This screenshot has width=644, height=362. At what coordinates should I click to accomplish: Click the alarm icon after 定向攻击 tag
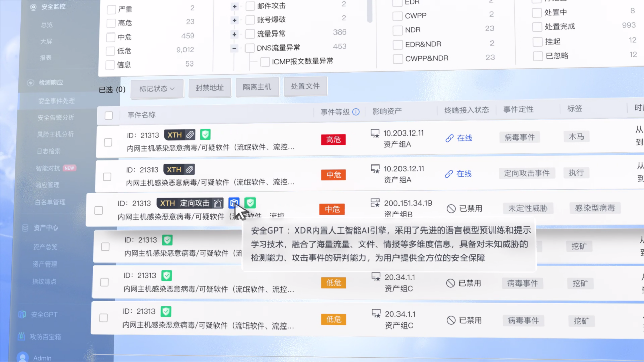[218, 203]
